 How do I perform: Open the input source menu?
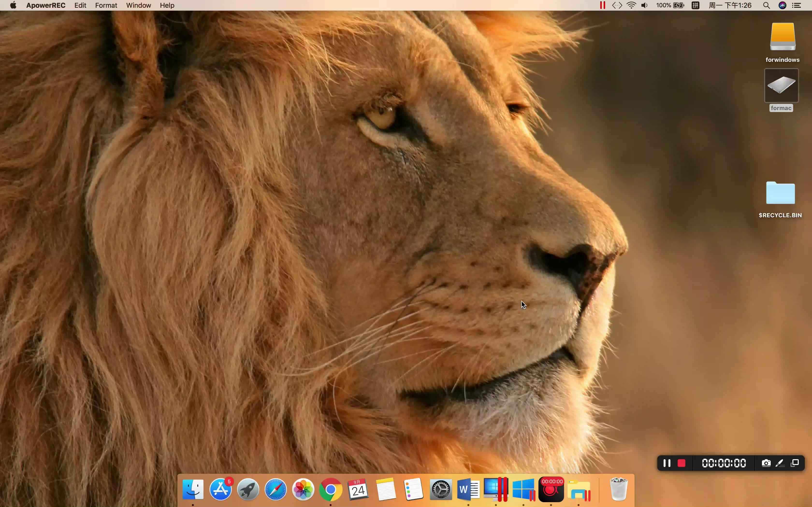pyautogui.click(x=696, y=5)
